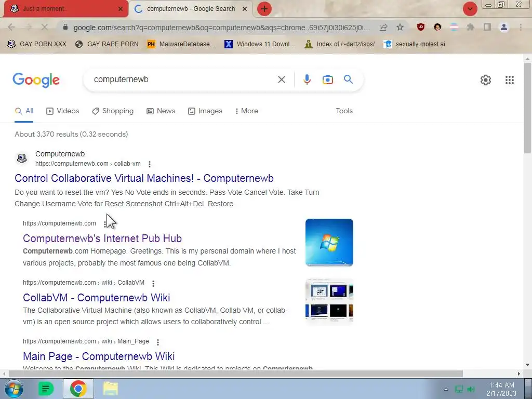Select the All results tab
Viewport: 532px width, 399px height.
(x=24, y=111)
